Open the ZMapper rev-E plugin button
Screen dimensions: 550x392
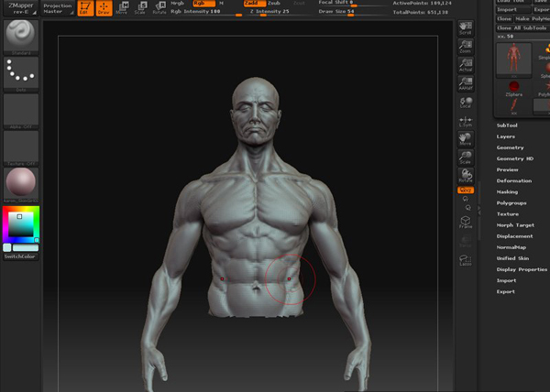coord(21,8)
